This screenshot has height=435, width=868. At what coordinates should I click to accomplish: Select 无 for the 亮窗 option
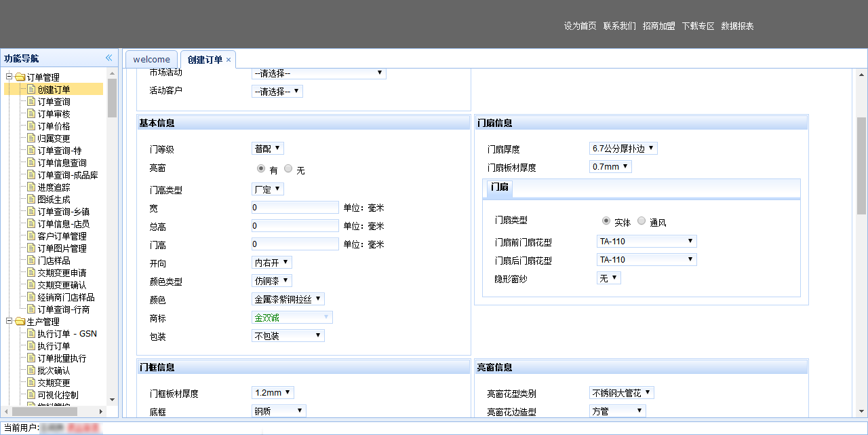pyautogui.click(x=289, y=169)
